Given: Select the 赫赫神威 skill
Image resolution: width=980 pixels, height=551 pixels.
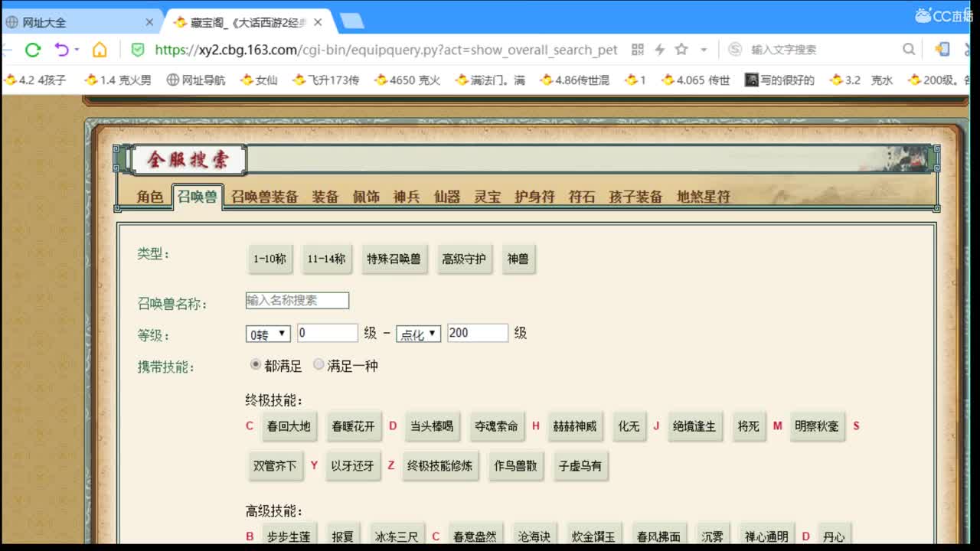Looking at the screenshot, I should (x=575, y=426).
